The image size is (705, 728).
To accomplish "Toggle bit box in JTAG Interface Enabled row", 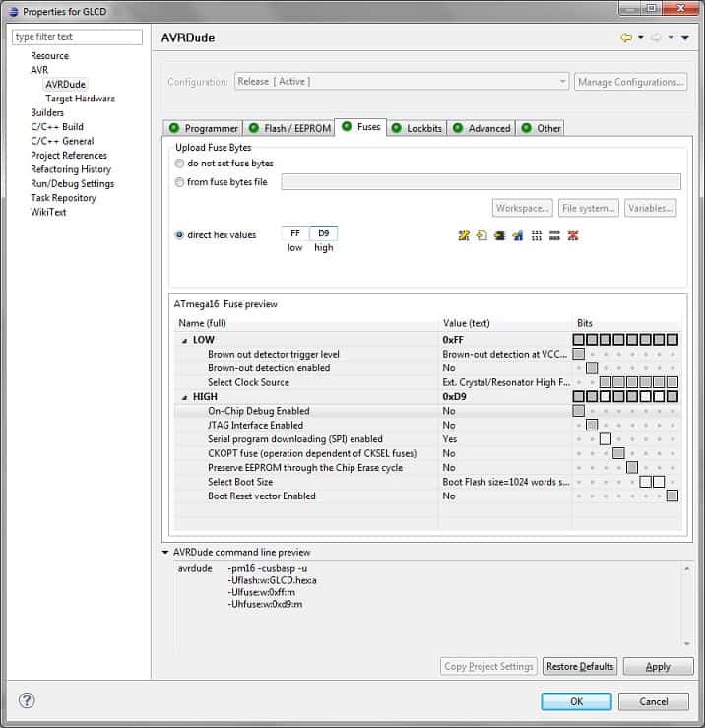I will [592, 425].
